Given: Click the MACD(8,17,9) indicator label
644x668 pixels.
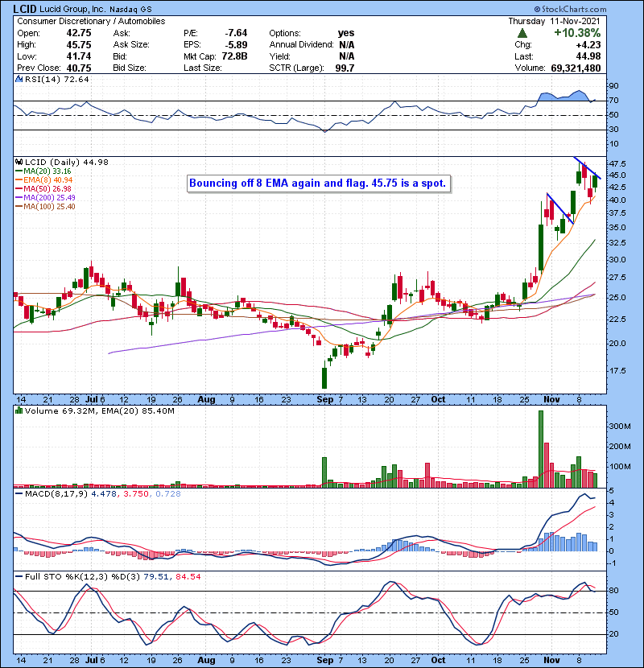Looking at the screenshot, I should pos(56,494).
